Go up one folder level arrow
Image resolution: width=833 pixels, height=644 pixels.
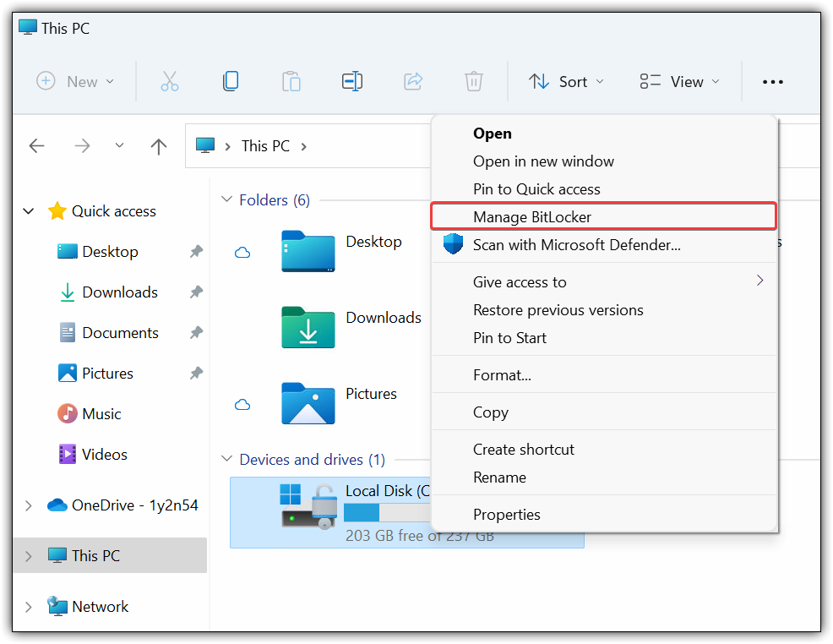[158, 146]
